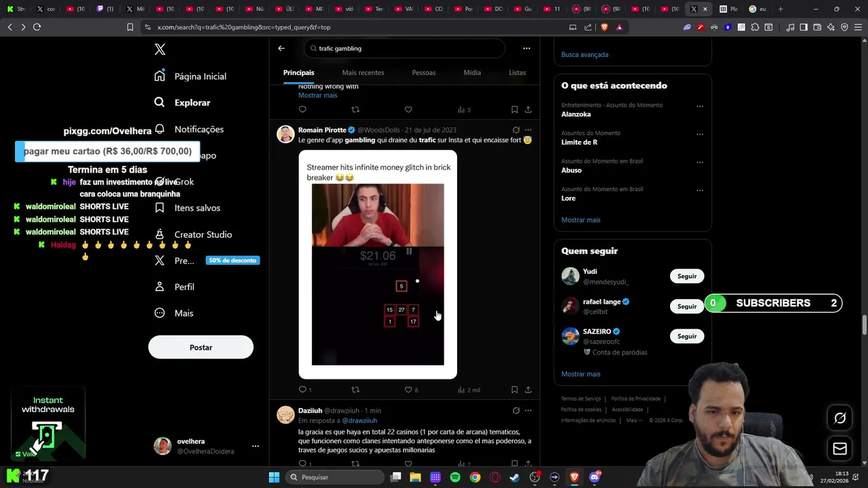Open a new browser tab
This screenshot has width=868, height=488.
[x=781, y=9]
